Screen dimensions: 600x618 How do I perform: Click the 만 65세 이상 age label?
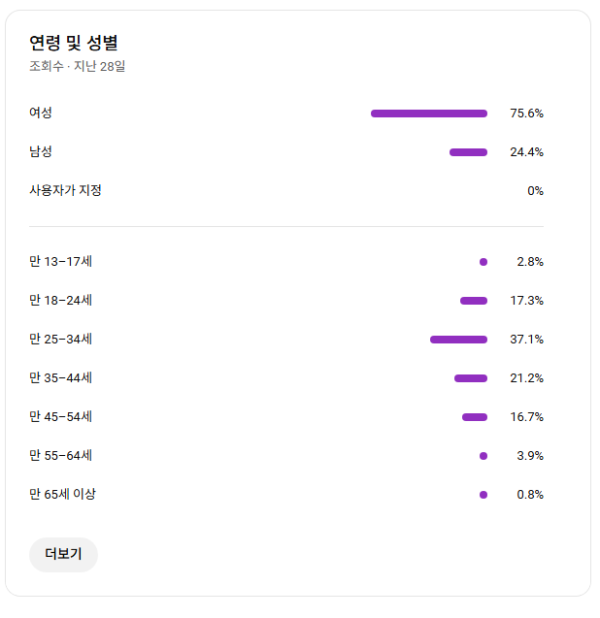click(x=63, y=495)
